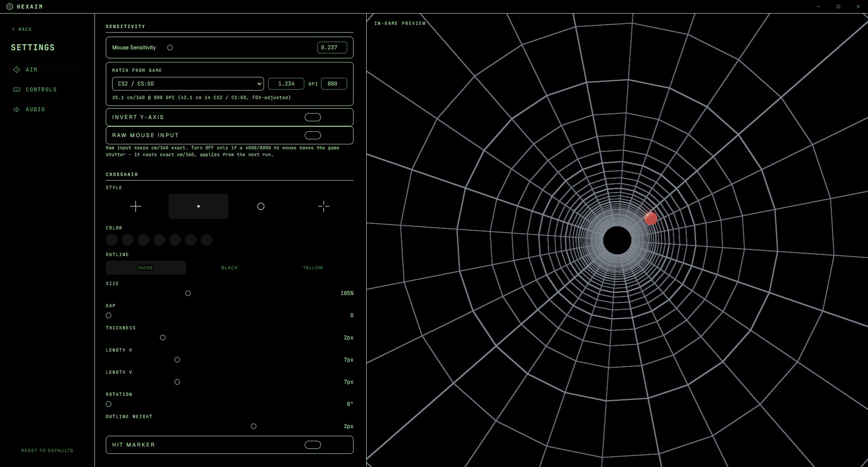Select the Yellow outline option

[x=313, y=268]
